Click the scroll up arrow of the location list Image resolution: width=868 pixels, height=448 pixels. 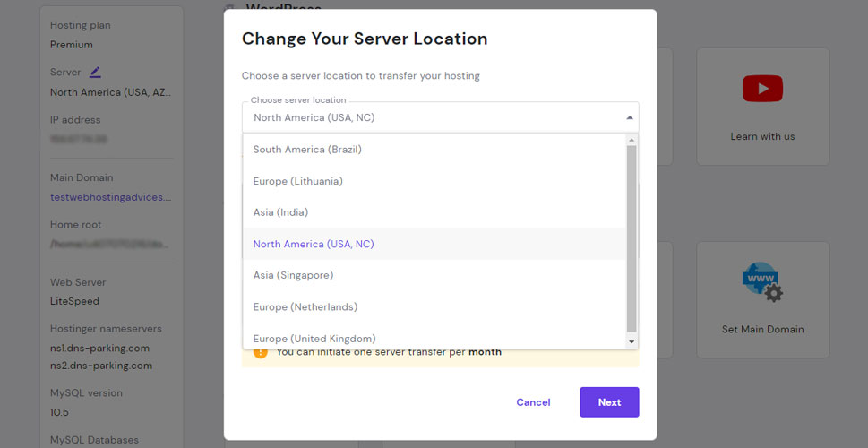click(x=632, y=139)
